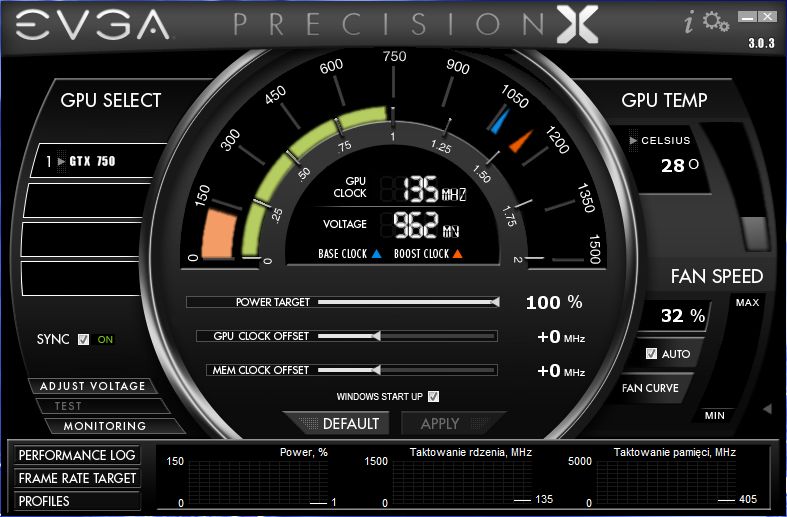This screenshot has width=787, height=517.
Task: Click the GPU CLOCK 135 MHz readout
Action: click(x=434, y=189)
